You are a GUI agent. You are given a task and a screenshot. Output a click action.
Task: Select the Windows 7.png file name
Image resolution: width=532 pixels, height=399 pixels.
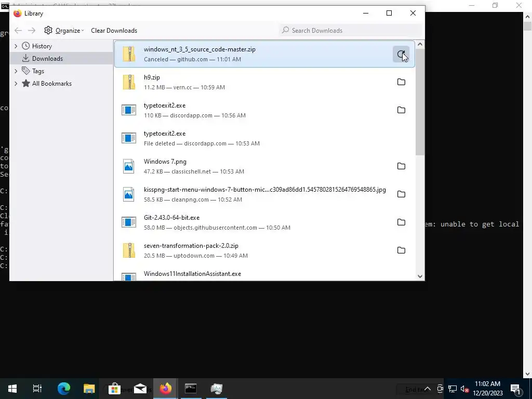[165, 162]
